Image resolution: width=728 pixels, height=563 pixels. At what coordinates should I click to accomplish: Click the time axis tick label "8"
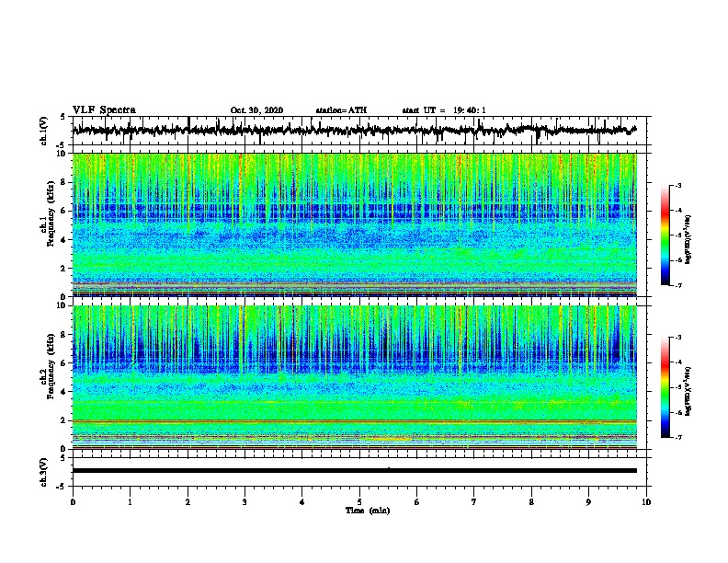click(531, 502)
